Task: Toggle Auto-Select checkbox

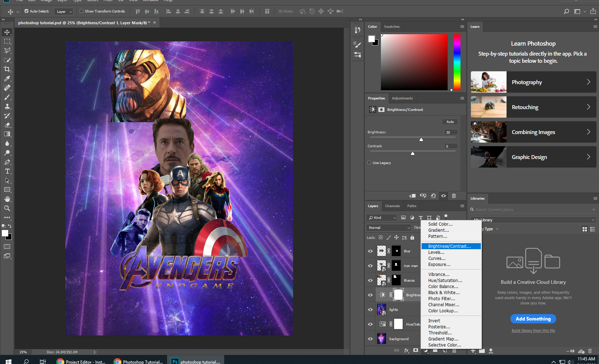Action: coord(26,11)
